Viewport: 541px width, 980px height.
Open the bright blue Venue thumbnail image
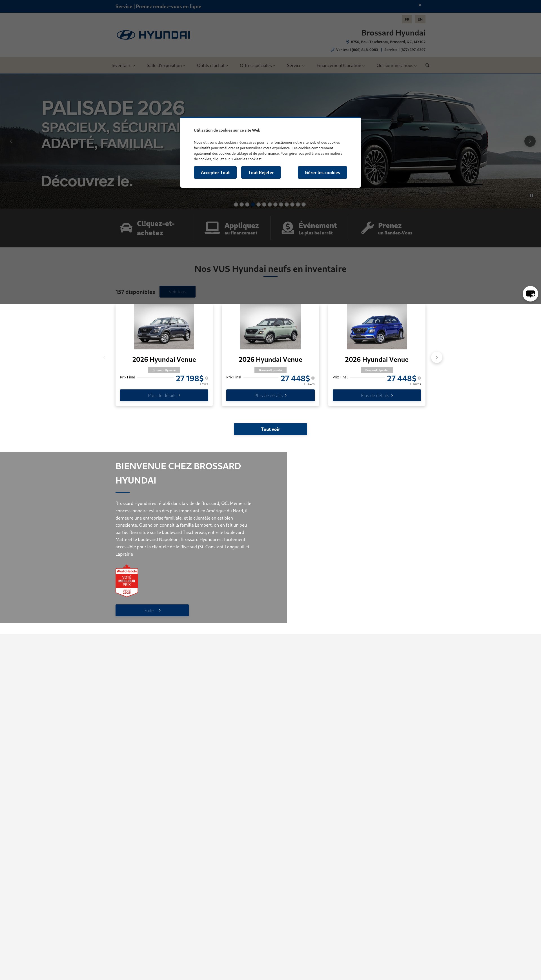point(377,327)
